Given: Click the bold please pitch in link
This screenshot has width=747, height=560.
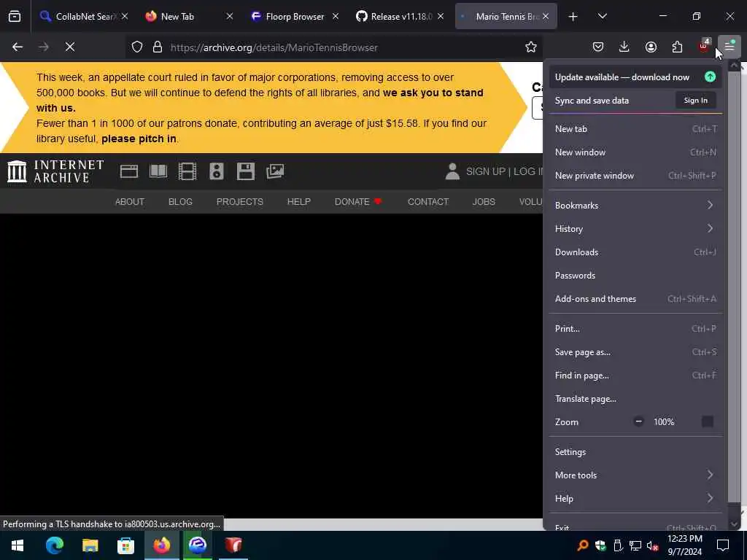Looking at the screenshot, I should (139, 139).
